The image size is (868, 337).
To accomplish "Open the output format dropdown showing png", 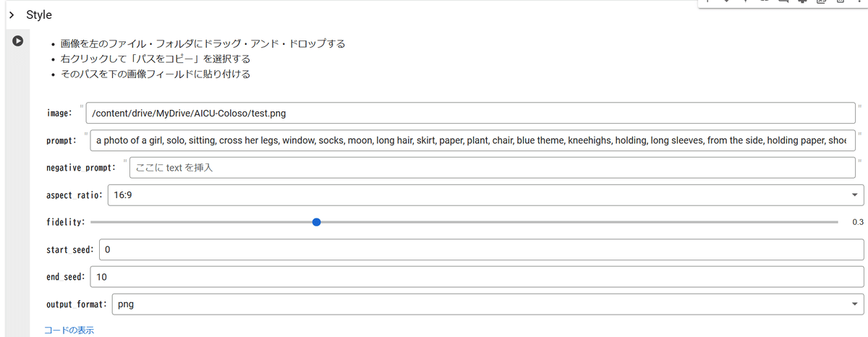I will [x=488, y=304].
